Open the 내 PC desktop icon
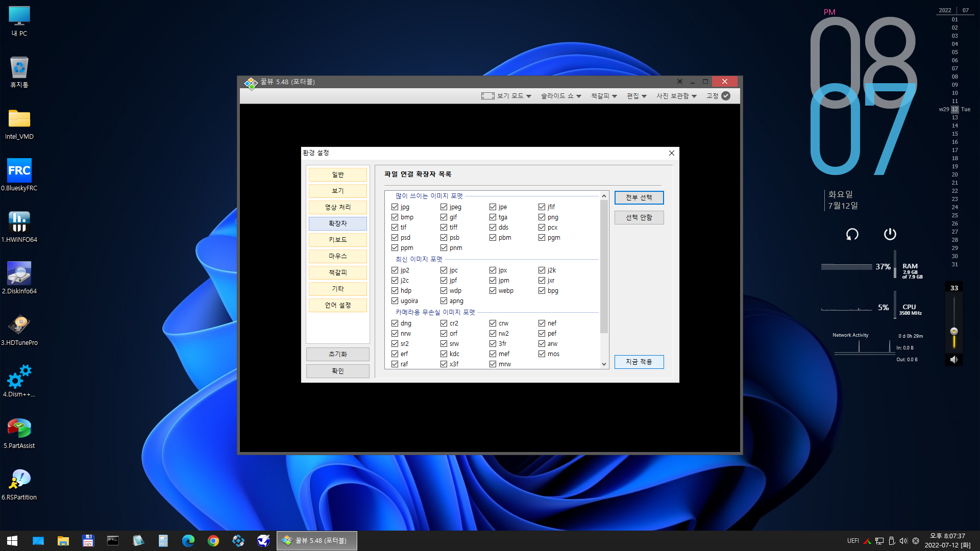This screenshot has height=551, width=980. (x=19, y=21)
